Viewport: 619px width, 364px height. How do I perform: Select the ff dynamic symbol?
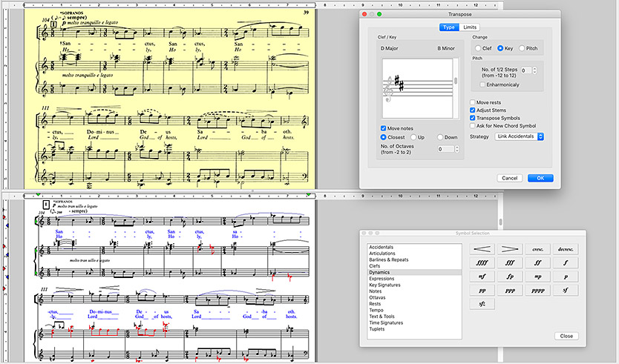(537, 263)
